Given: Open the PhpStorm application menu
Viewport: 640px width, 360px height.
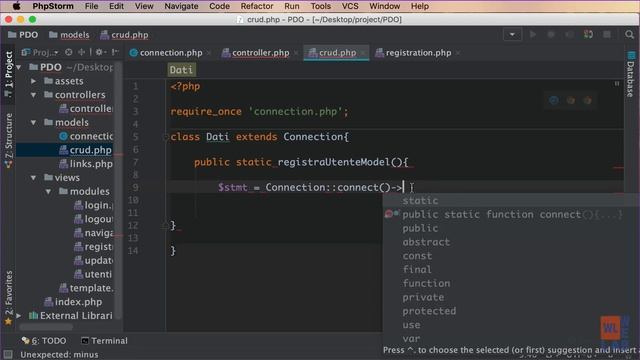Looking at the screenshot, I should point(53,6).
